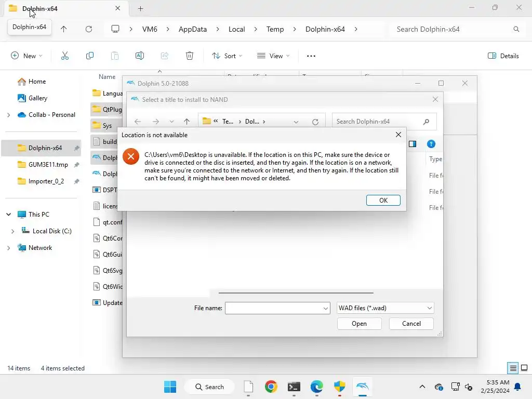Open the Terminal from the taskbar
Image resolution: width=532 pixels, height=399 pixels.
(x=294, y=387)
